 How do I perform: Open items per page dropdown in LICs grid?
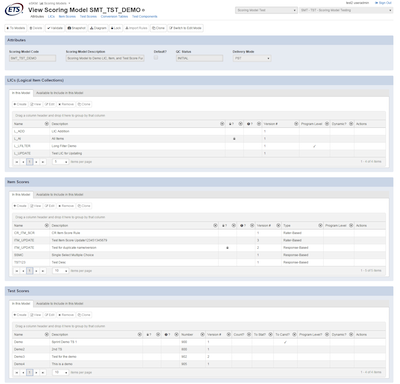[x=61, y=162]
